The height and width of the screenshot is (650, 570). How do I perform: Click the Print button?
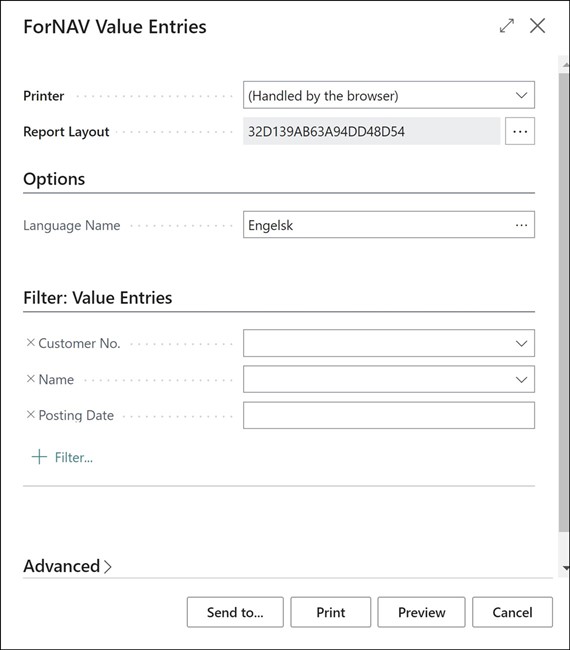330,612
